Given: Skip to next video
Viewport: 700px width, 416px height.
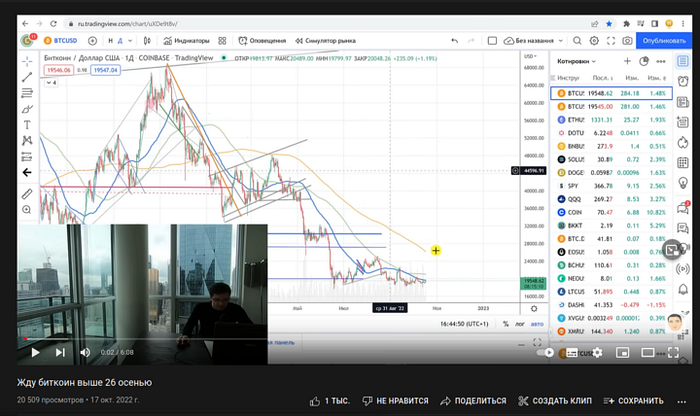Looking at the screenshot, I should 60,353.
